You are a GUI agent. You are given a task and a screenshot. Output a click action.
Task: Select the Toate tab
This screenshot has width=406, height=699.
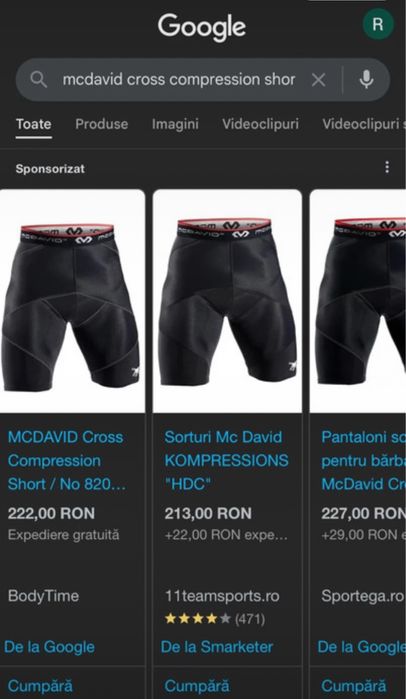(x=33, y=124)
